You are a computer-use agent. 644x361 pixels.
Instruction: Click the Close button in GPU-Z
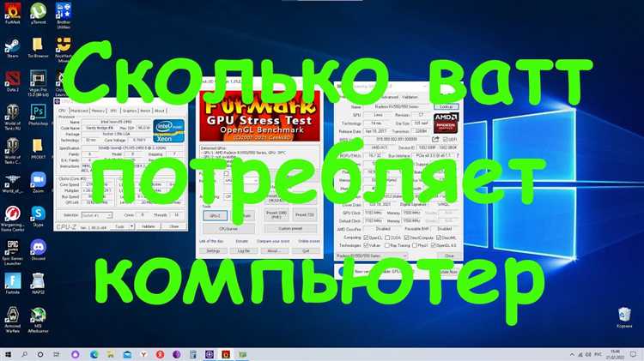coord(449,256)
